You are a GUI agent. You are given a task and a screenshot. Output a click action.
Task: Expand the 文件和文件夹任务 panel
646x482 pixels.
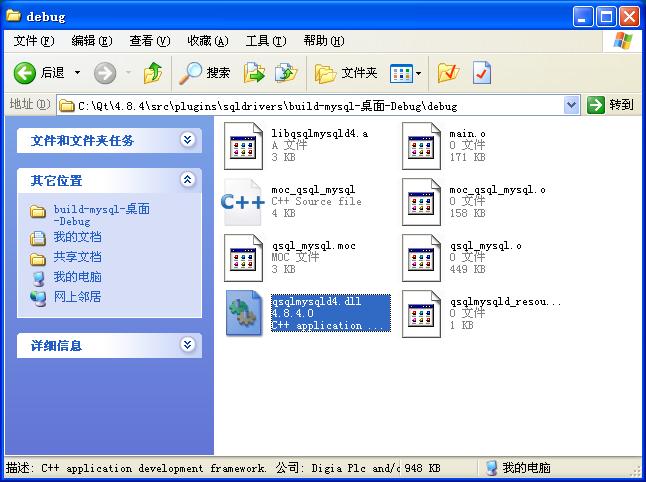(187, 140)
